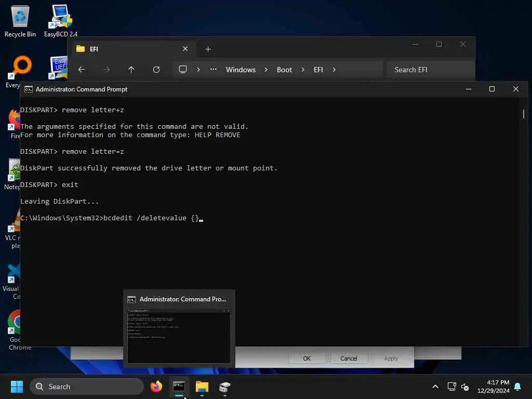Click the ellipsis in the Explorer breadcrumb
532x399 pixels.
click(213, 69)
